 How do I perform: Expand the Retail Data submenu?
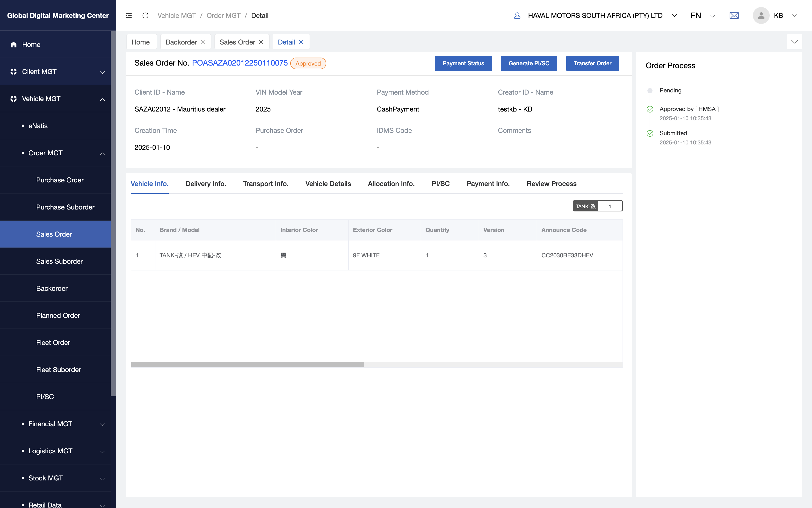[x=102, y=506]
